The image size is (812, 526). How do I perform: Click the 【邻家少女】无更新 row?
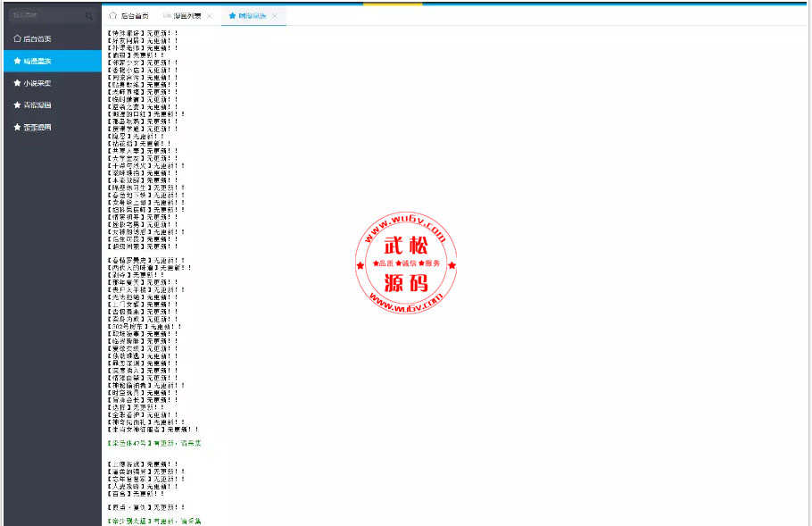[x=143, y=63]
